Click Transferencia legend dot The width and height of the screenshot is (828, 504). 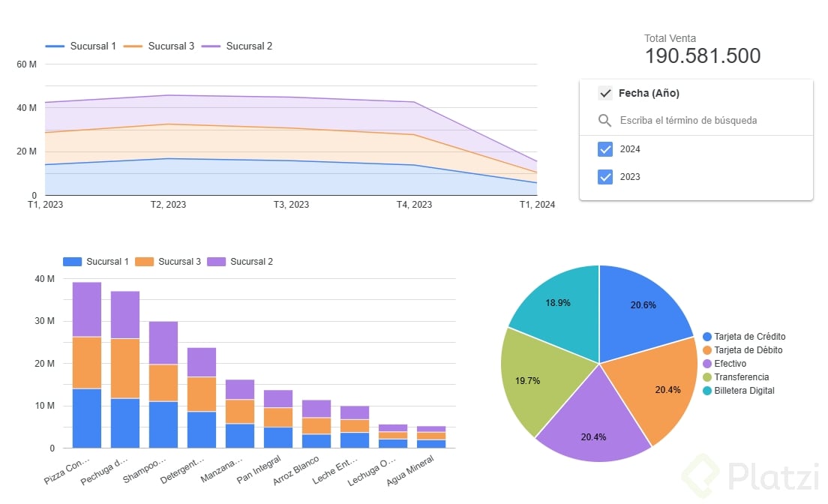pos(707,377)
